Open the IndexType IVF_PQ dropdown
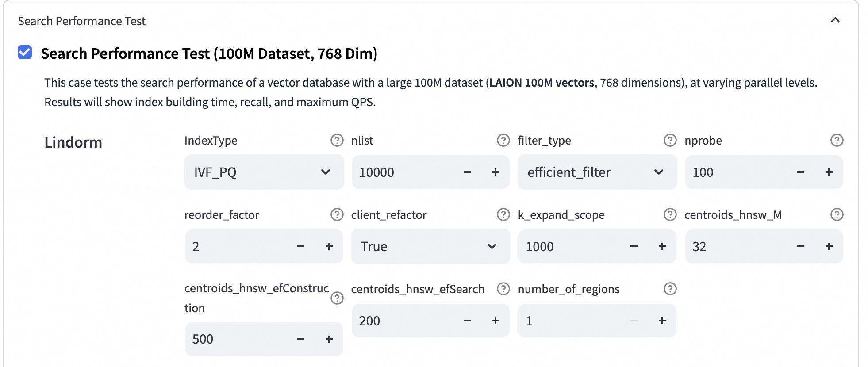The width and height of the screenshot is (868, 367). pos(264,172)
